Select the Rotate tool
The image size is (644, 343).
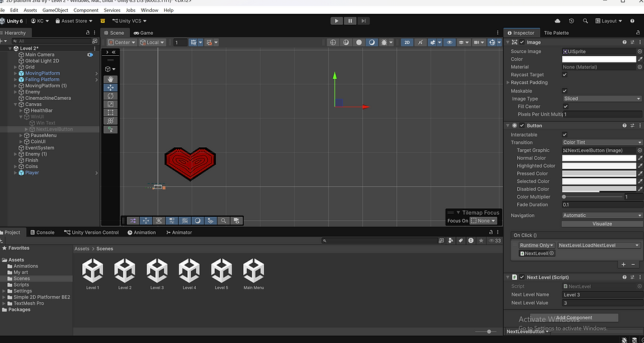coord(110,96)
